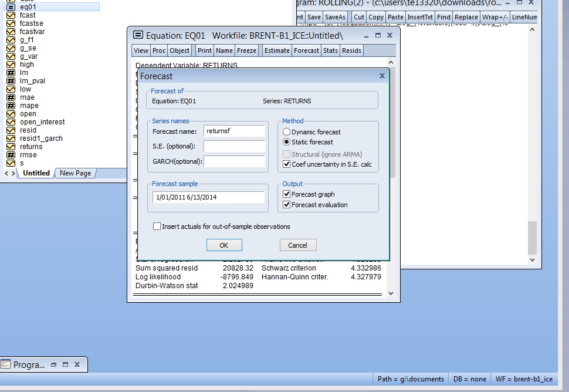This screenshot has height=392, width=569.
Task: Select the rmse object icon
Action: coord(11,155)
